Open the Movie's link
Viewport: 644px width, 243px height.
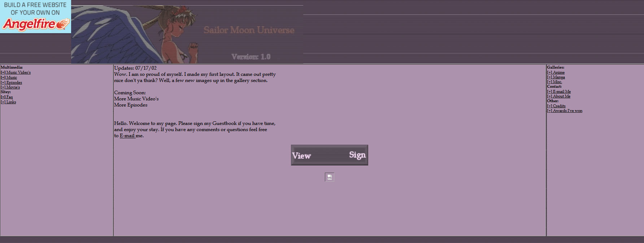(x=10, y=87)
